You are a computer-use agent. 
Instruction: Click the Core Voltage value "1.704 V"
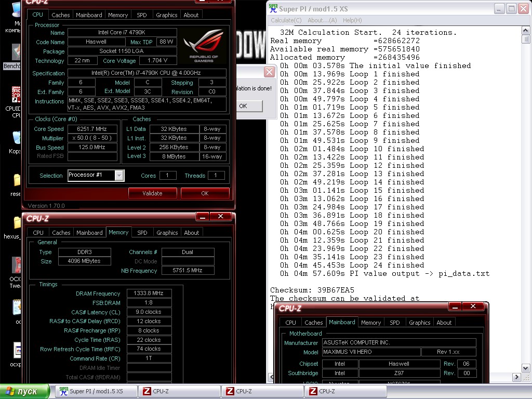pos(157,60)
